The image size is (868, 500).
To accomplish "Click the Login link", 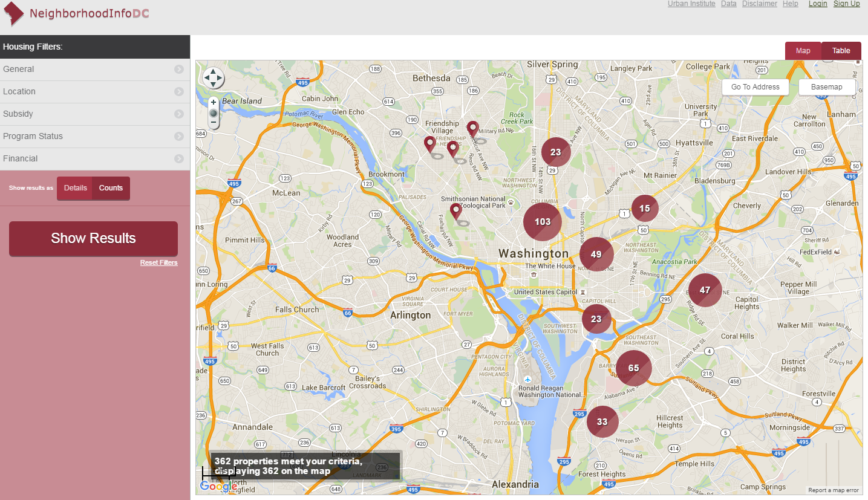I will [818, 4].
